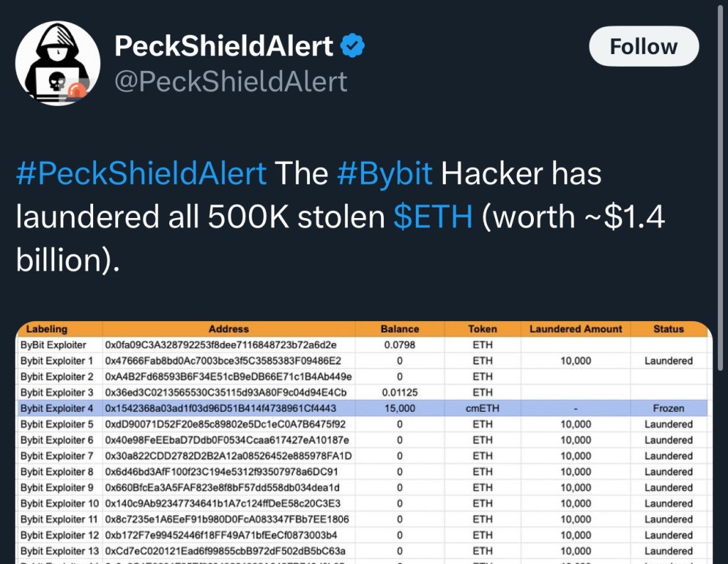Click the 15,000 balance cell
Image resolution: width=728 pixels, height=564 pixels.
click(x=400, y=408)
